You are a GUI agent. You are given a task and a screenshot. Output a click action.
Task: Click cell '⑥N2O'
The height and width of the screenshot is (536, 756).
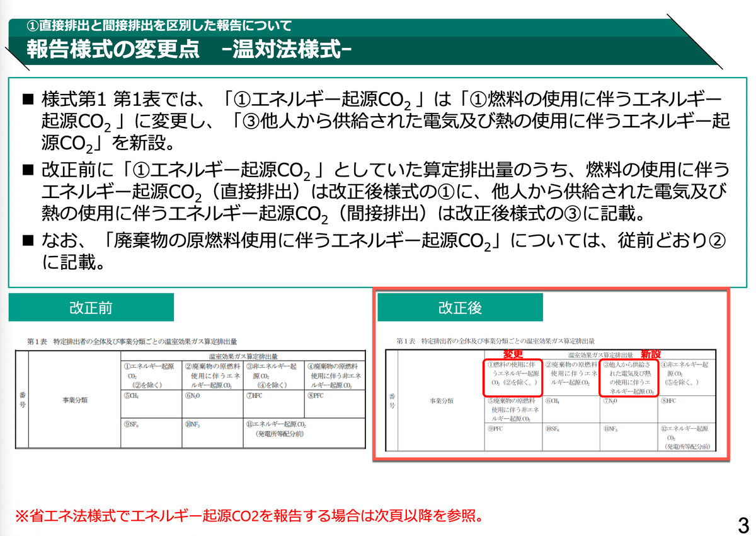pos(211,404)
